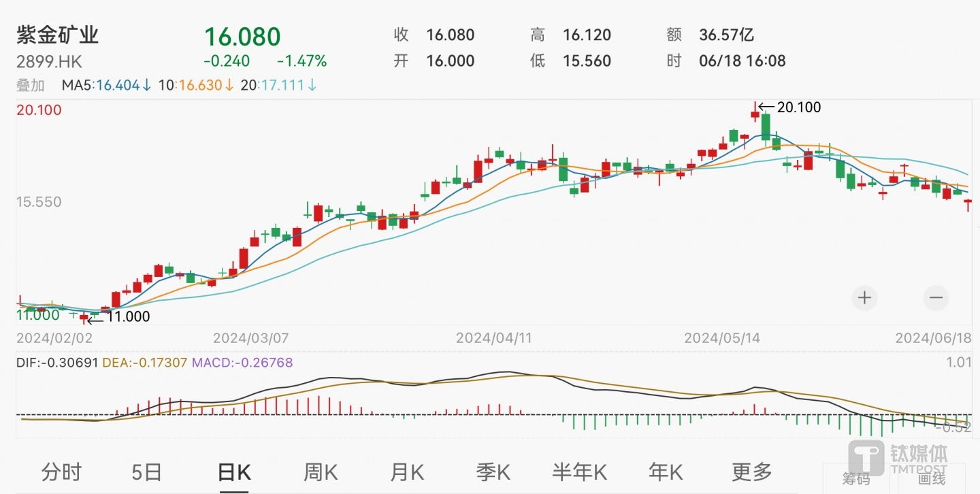Zoom in the chart with the plus button

coord(864,298)
